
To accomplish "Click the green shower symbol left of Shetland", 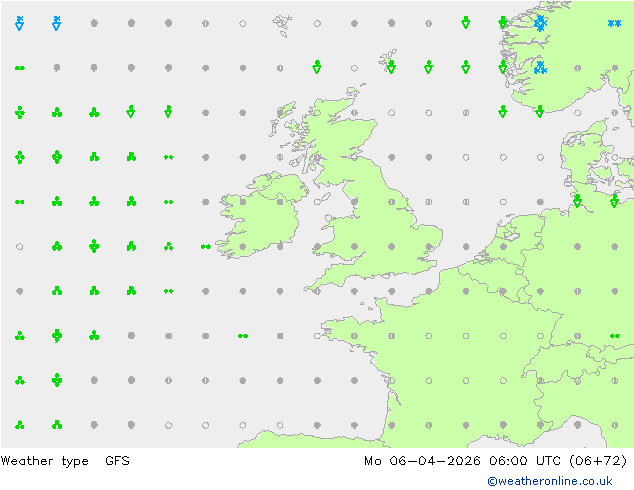I will 317,67.
